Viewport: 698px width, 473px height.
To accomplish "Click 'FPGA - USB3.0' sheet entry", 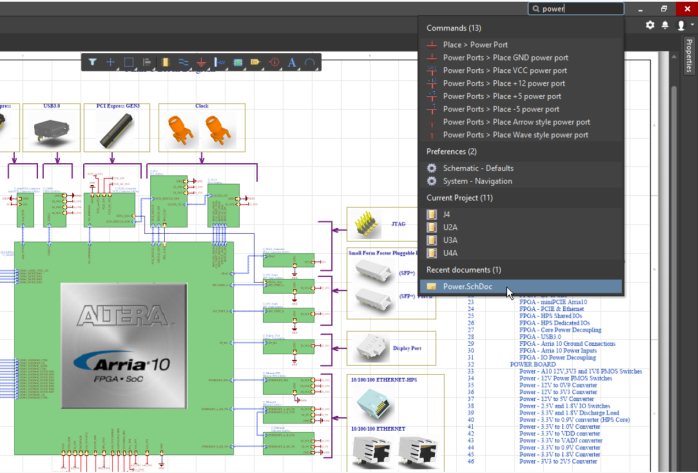I will 541,337.
